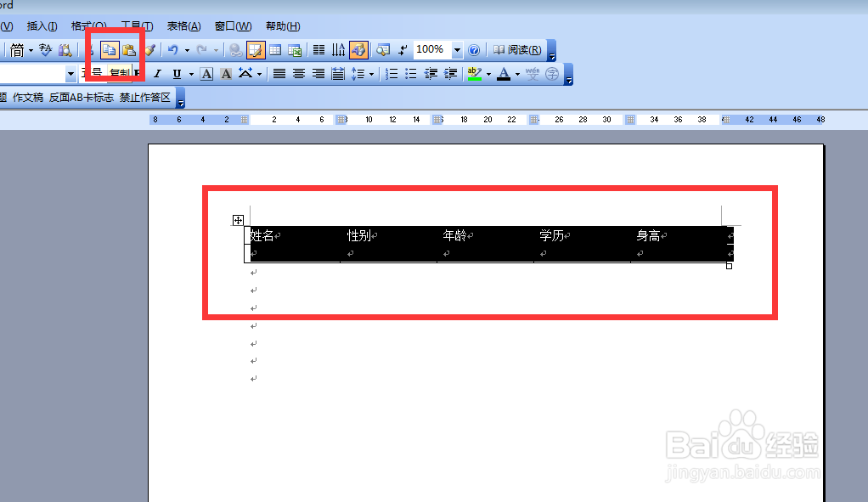Click the table move handle
The width and height of the screenshot is (868, 502).
tap(238, 220)
